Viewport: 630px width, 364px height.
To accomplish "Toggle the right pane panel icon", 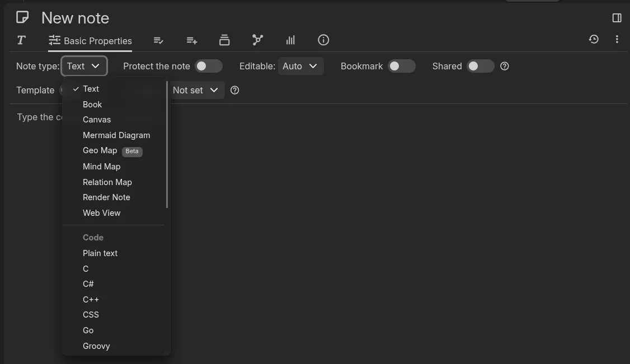I will [x=616, y=17].
